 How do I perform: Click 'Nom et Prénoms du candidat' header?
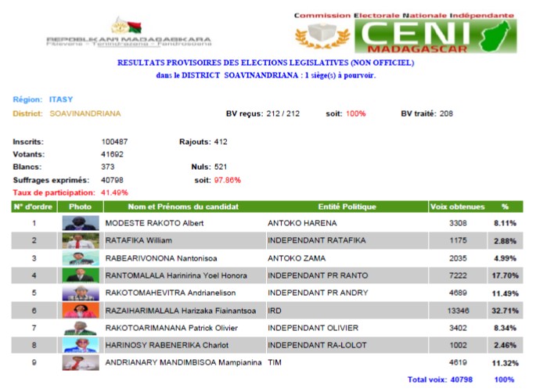tap(183, 207)
